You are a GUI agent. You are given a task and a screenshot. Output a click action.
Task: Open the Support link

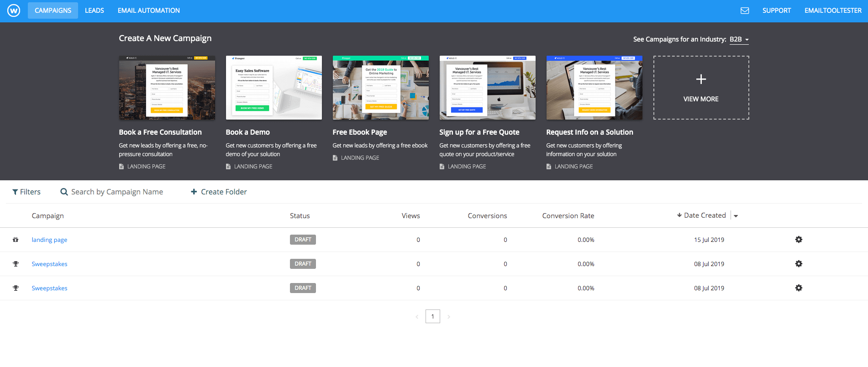tap(776, 10)
